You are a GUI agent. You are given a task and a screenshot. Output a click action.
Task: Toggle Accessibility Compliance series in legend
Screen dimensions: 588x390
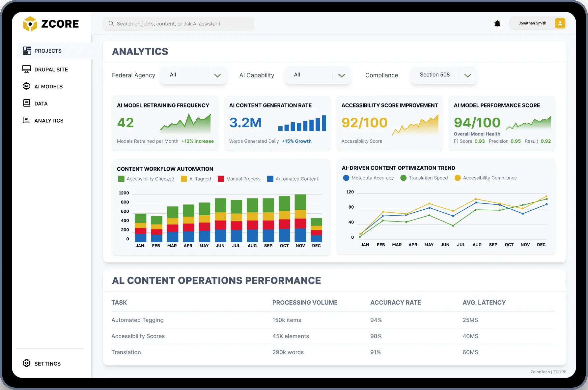pos(486,178)
